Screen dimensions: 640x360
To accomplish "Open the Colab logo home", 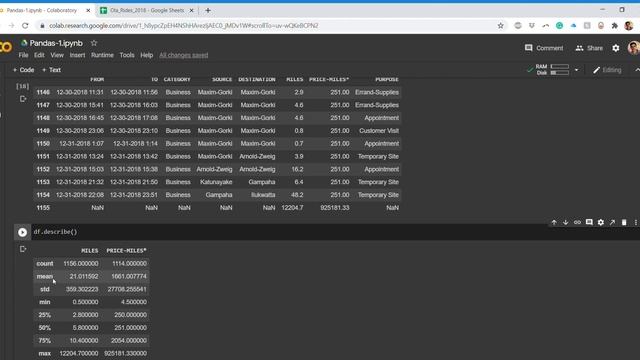I will [x=6, y=47].
